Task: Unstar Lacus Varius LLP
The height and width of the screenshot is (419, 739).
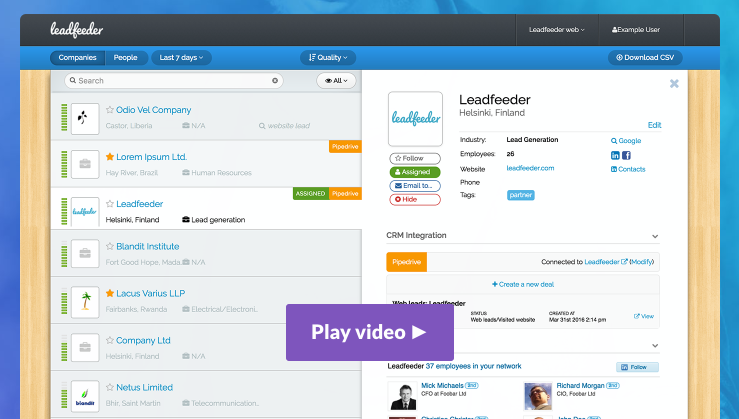Action: click(x=110, y=293)
